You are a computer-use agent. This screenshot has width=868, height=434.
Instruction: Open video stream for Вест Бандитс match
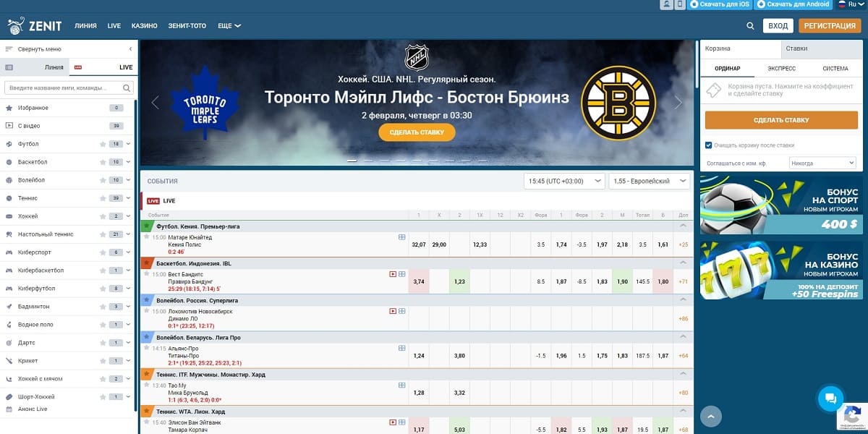point(393,274)
